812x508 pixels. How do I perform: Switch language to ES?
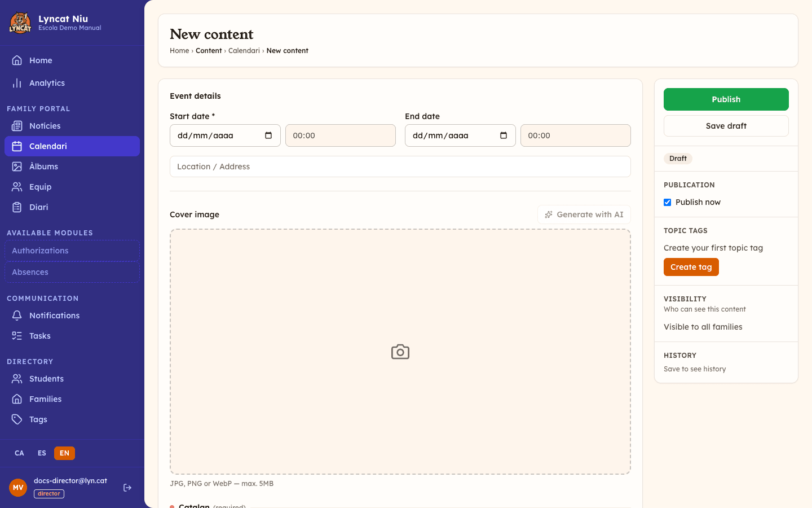coord(42,453)
